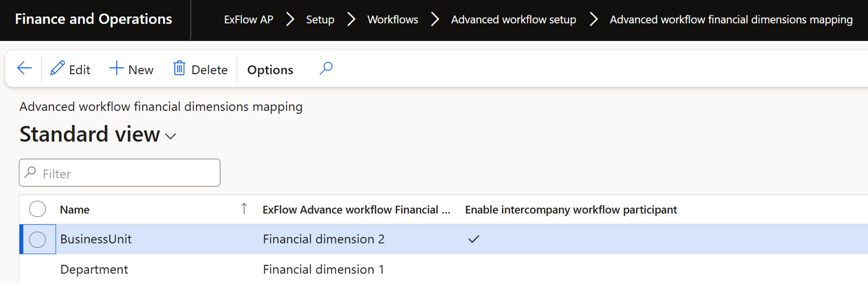Open the ExFlow Advance workflow Financial column header
This screenshot has height=283, width=868.
click(x=357, y=209)
